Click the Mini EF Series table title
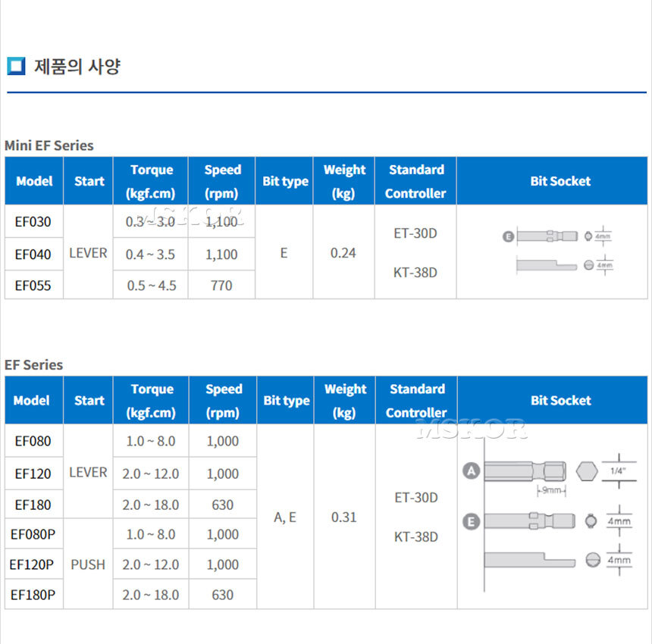 coord(49,145)
